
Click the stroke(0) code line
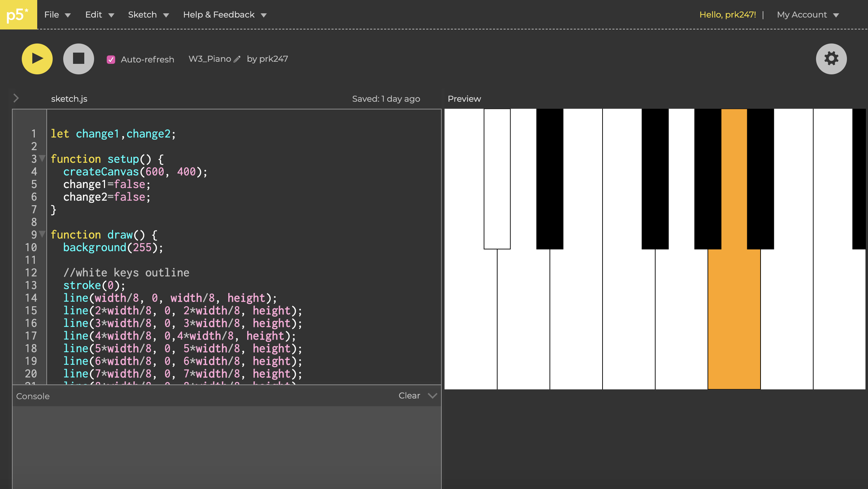point(94,285)
